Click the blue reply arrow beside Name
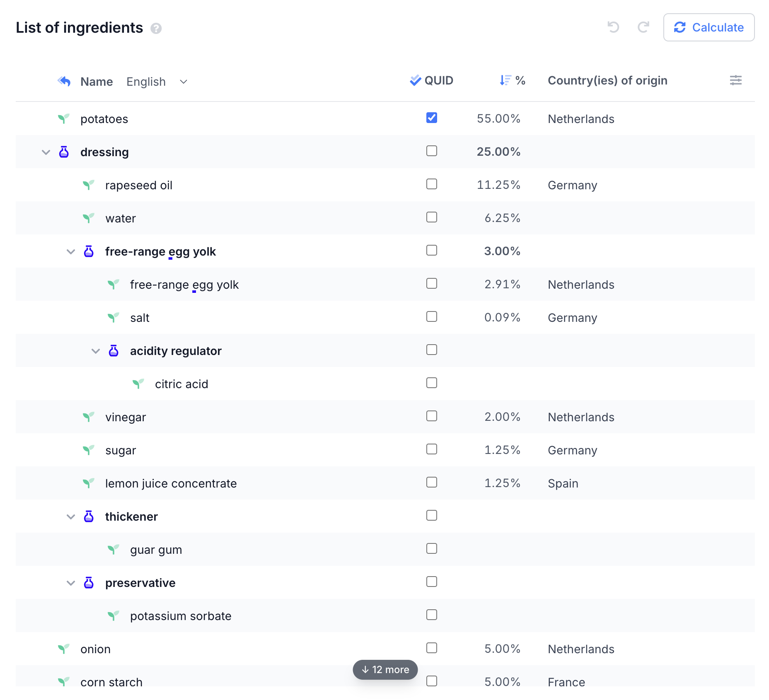This screenshot has width=769, height=700. point(64,81)
